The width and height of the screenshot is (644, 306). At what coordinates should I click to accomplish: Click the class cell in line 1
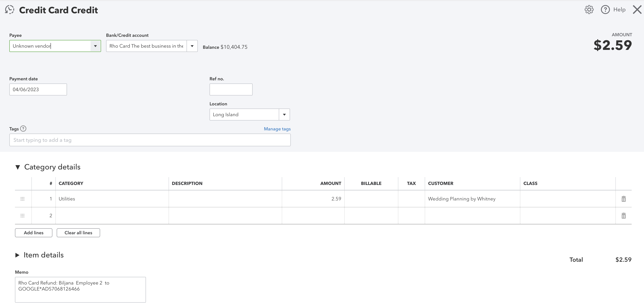pyautogui.click(x=567, y=199)
